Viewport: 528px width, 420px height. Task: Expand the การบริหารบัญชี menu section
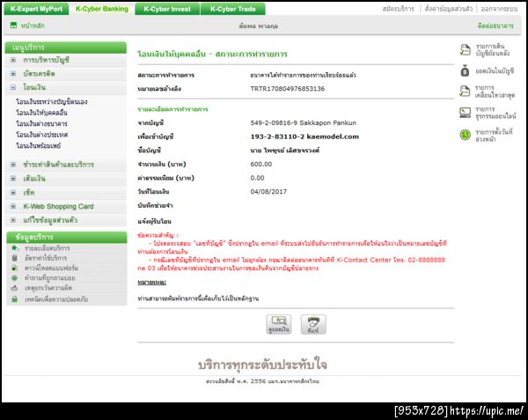point(13,60)
